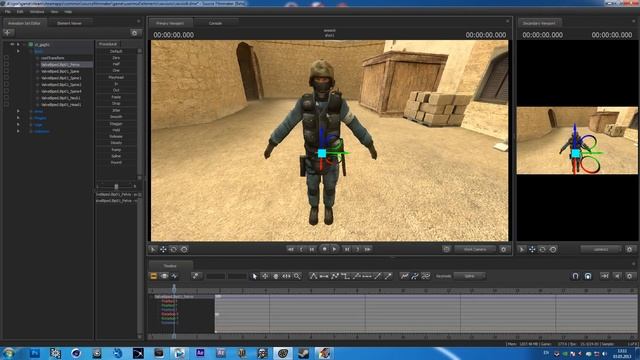The width and height of the screenshot is (640, 360).
Task: Jump to last frame in playback controls
Action: tap(368, 249)
